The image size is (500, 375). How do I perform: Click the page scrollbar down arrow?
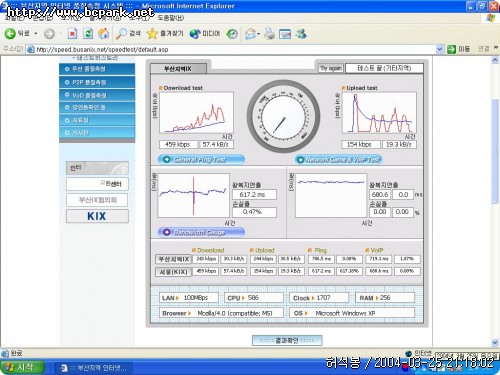click(495, 342)
